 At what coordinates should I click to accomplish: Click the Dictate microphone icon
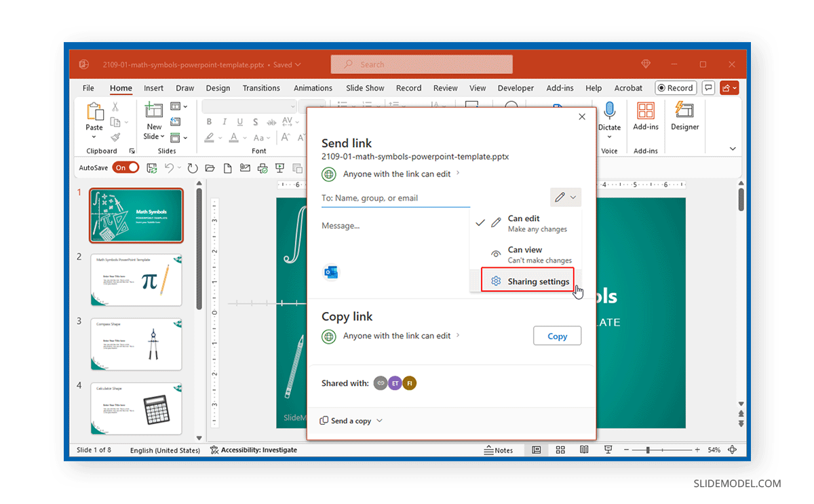[x=609, y=111]
